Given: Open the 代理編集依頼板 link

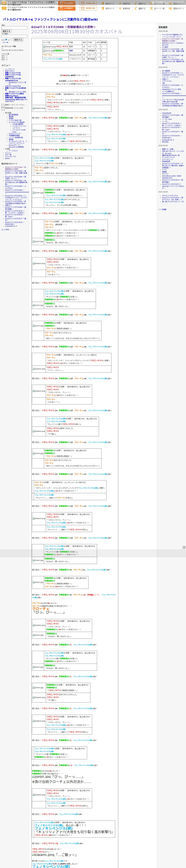Looking at the screenshot, I should tap(14, 135).
